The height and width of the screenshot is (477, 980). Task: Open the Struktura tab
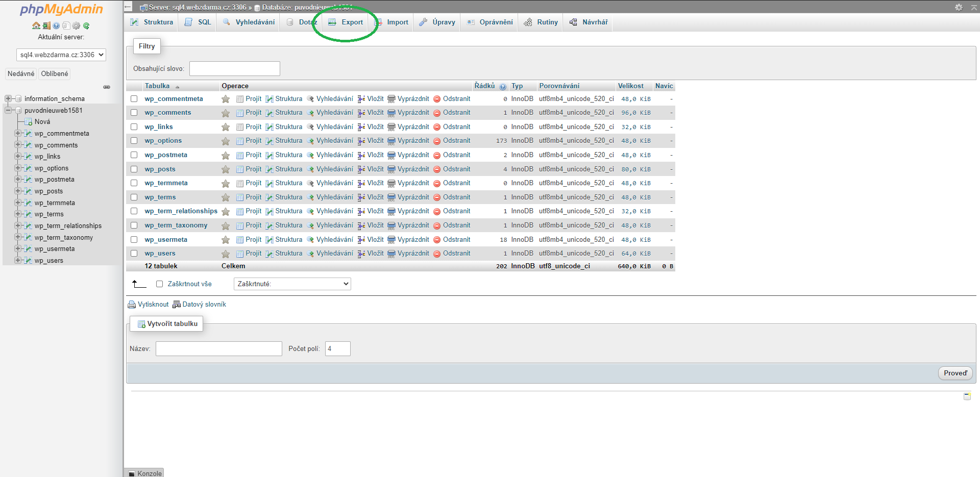pos(152,22)
